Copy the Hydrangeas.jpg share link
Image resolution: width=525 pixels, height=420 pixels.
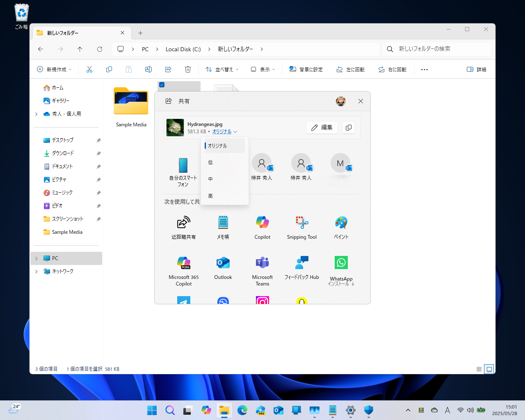pos(348,128)
